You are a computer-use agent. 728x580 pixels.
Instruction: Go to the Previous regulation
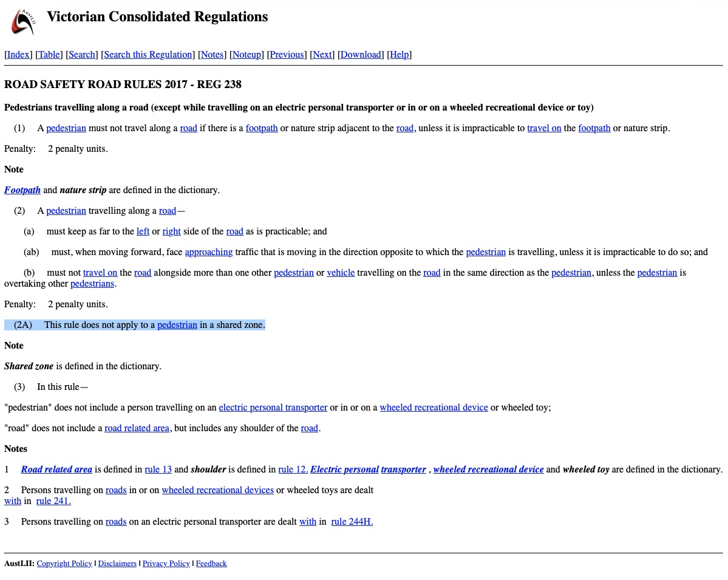(x=287, y=55)
